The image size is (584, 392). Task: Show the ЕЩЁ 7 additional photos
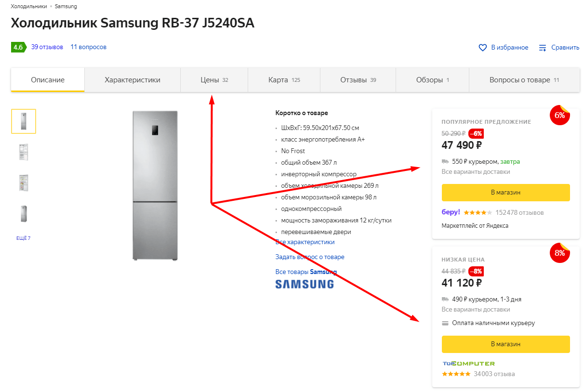[x=23, y=238]
